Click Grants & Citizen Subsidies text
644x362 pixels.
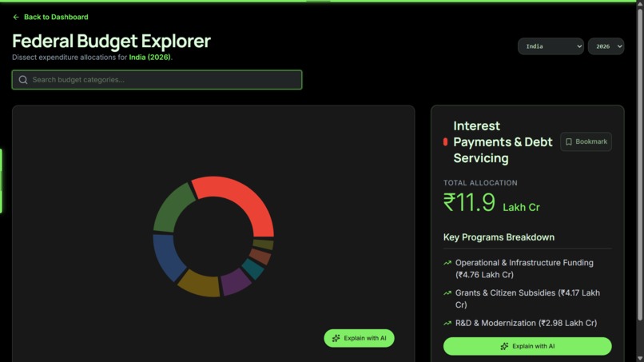pyautogui.click(x=527, y=299)
